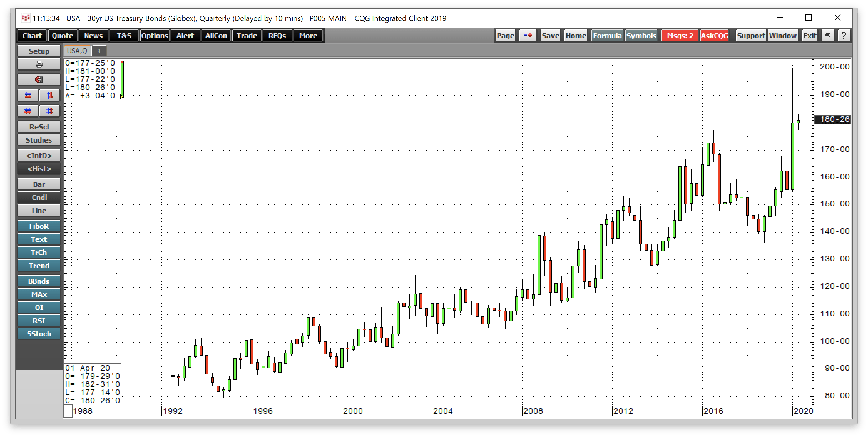Add the SStoch study
The image size is (868, 437).
click(39, 334)
